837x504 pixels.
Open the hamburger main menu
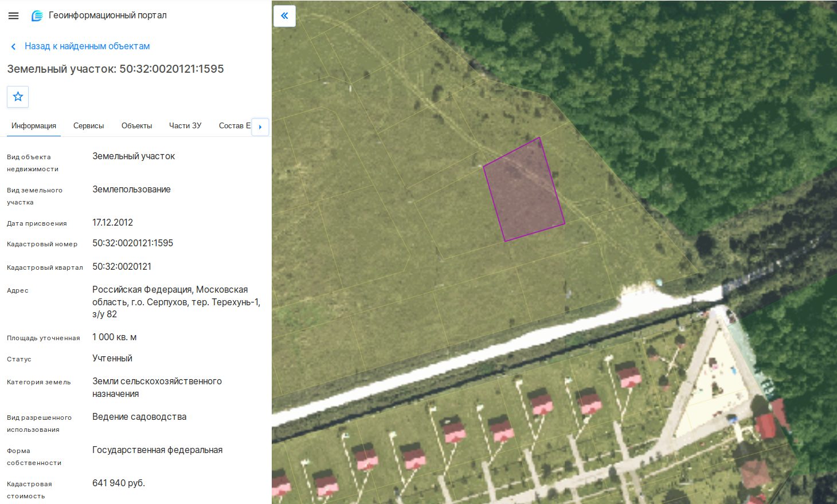point(14,16)
